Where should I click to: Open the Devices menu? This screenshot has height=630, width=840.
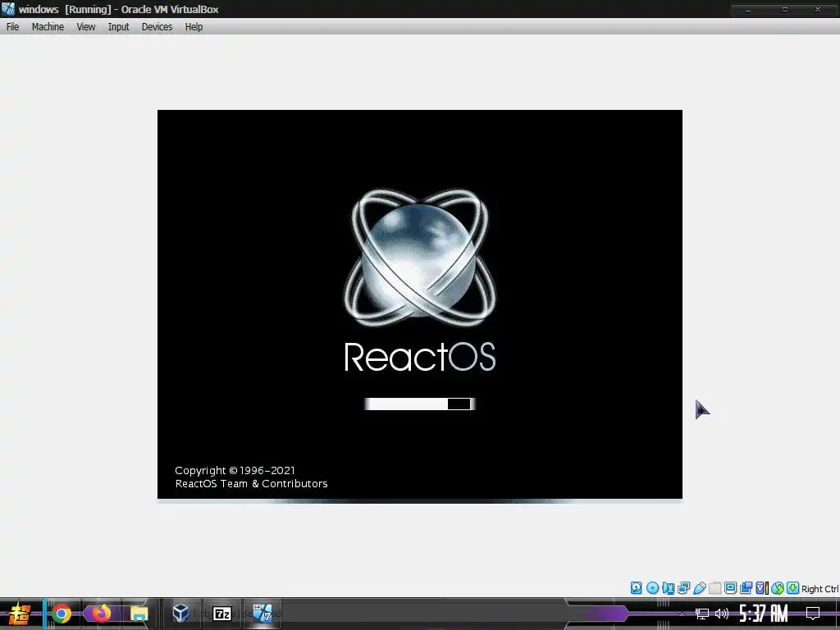[x=157, y=27]
